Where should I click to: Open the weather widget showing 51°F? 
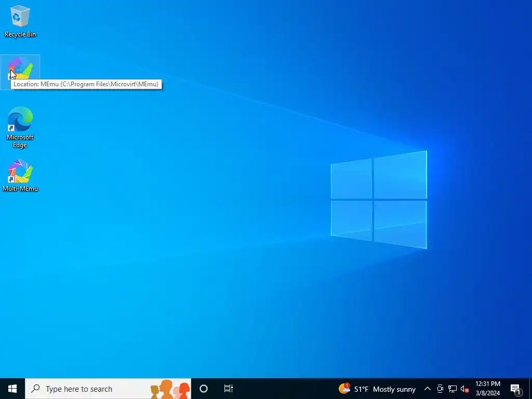(x=377, y=389)
